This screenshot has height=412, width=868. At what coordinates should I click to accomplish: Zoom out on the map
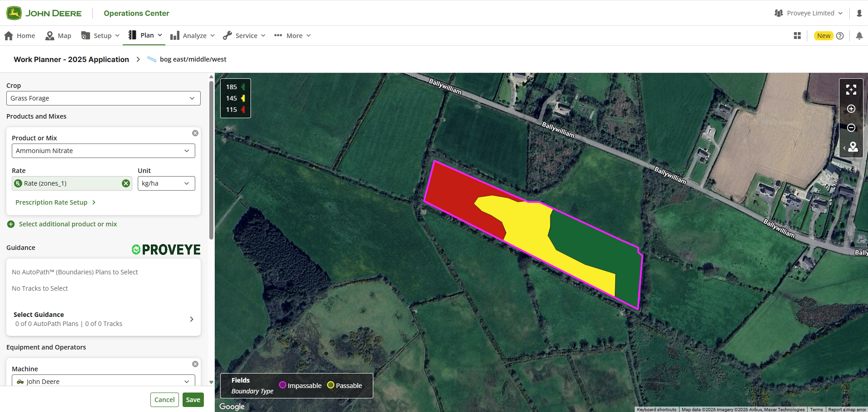851,128
